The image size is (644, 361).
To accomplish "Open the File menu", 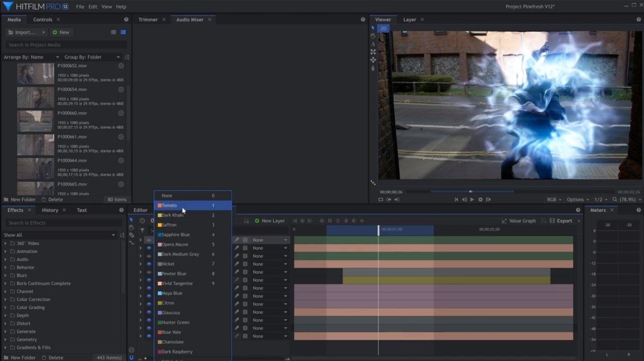I will (80, 7).
